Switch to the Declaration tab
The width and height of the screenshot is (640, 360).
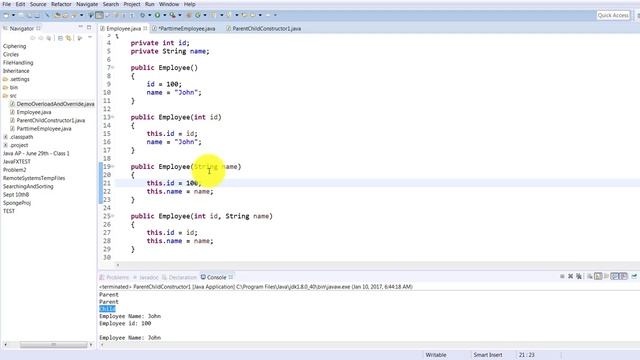pos(179,277)
